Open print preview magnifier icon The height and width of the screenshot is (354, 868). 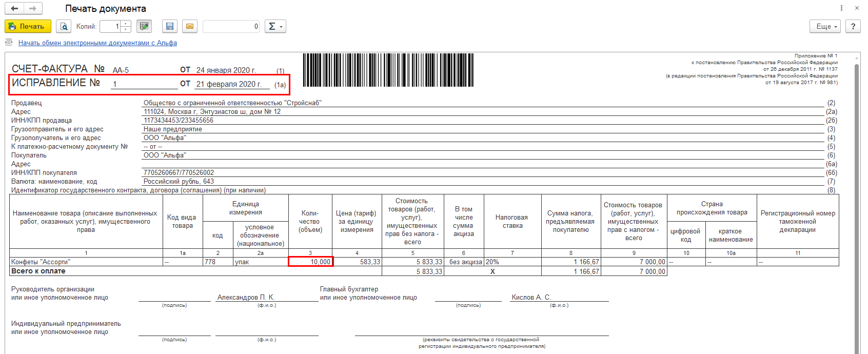64,26
